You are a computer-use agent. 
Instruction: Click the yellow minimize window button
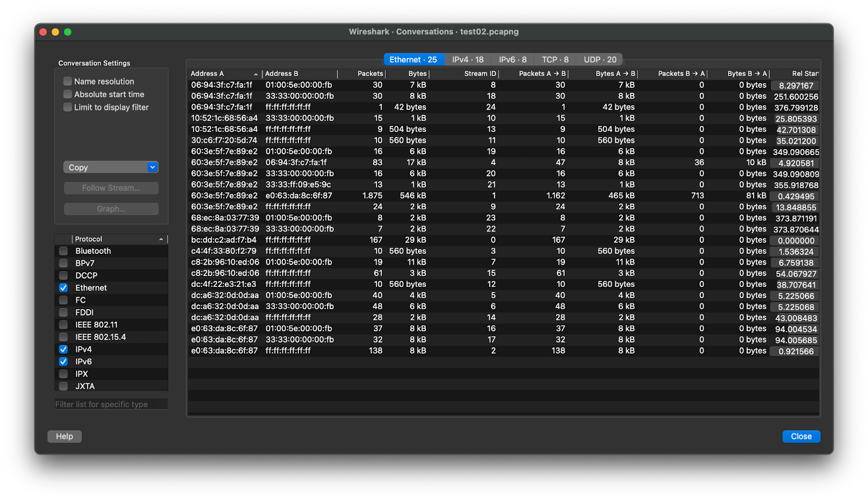[55, 32]
